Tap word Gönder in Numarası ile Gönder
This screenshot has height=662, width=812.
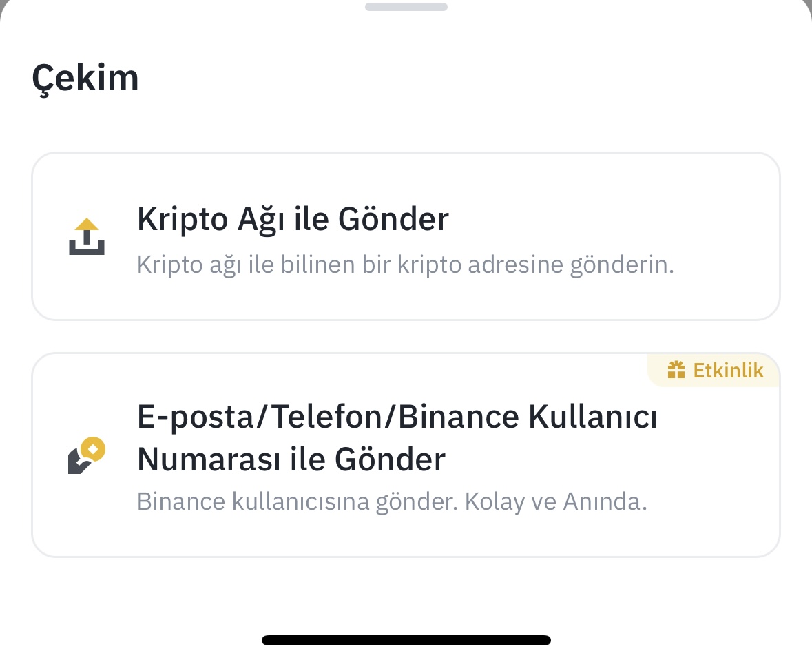[390, 459]
